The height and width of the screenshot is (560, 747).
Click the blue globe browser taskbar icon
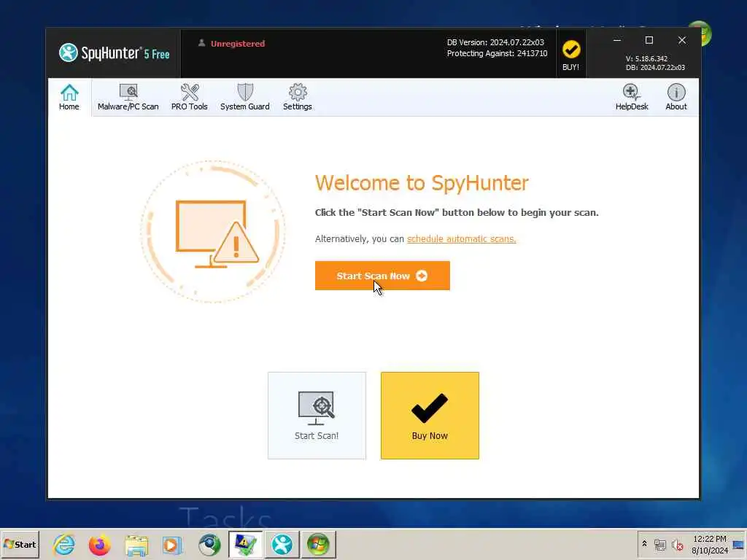[x=209, y=545]
